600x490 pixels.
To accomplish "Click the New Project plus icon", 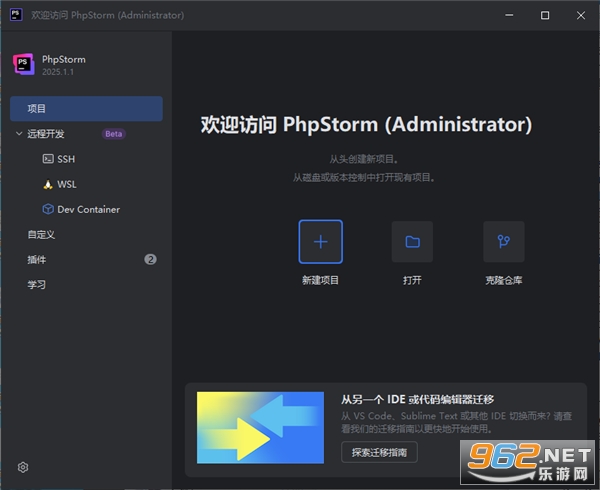I will point(321,242).
